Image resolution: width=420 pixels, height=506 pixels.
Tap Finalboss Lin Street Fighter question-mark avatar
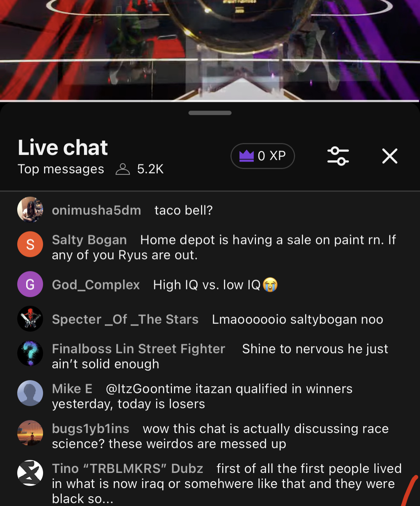point(30,353)
